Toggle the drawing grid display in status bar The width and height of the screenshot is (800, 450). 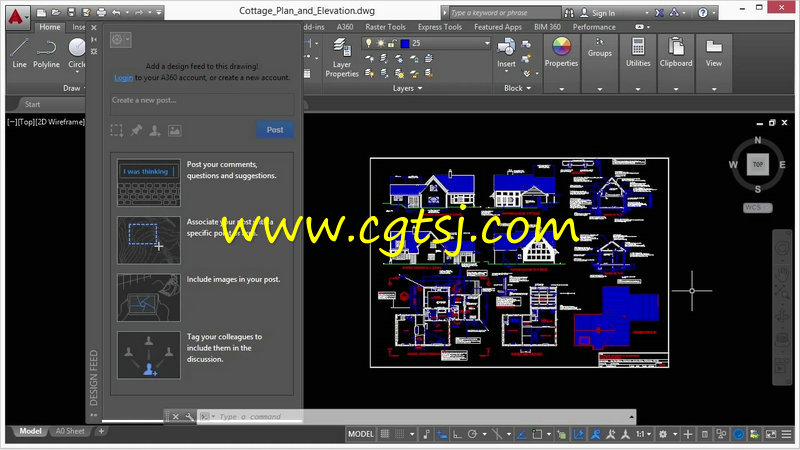point(385,434)
